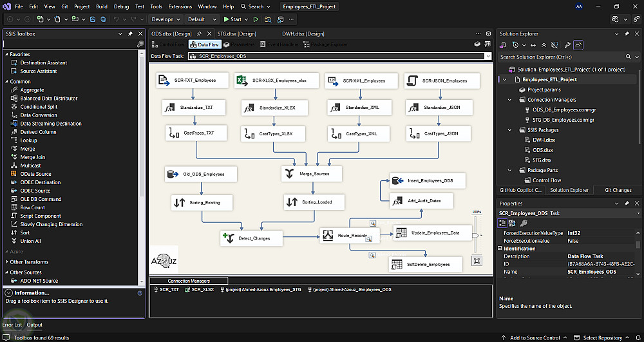Select the SCR-JSON_Employees source component
Image resolution: width=644 pixels, height=342 pixels.
pos(442,81)
